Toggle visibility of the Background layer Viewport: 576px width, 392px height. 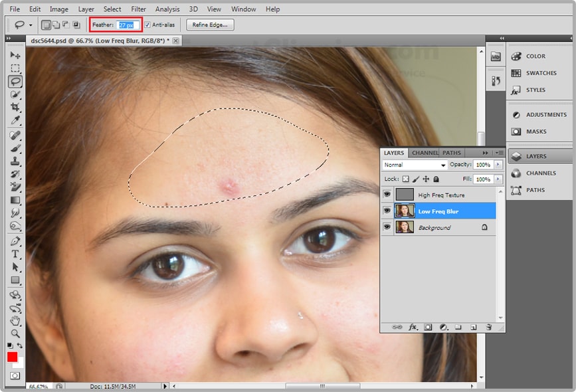(x=387, y=227)
